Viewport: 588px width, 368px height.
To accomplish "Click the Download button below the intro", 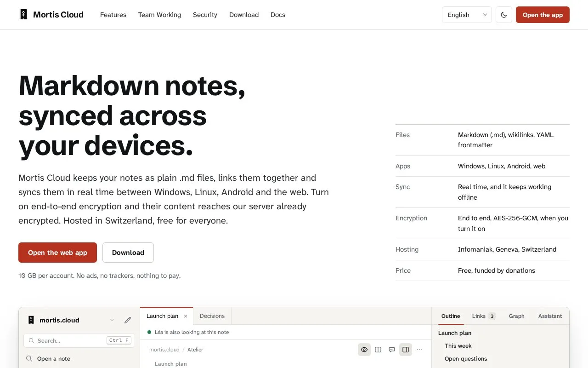I will [128, 253].
